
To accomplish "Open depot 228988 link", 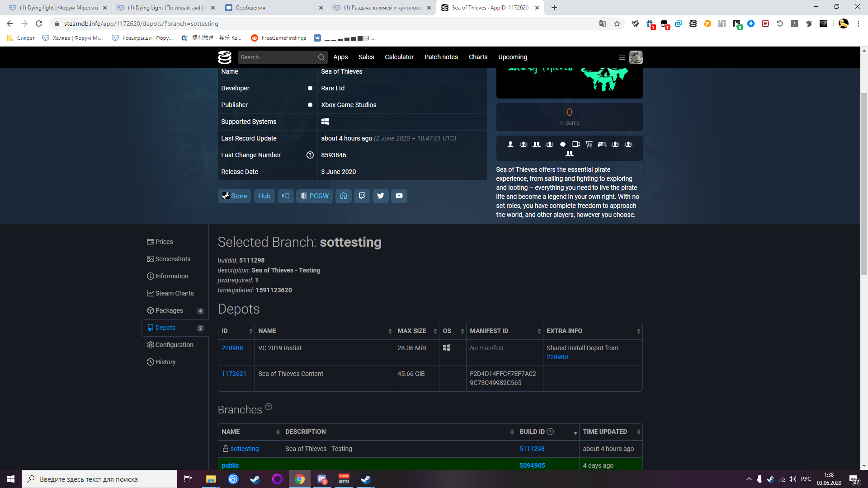I will point(232,348).
